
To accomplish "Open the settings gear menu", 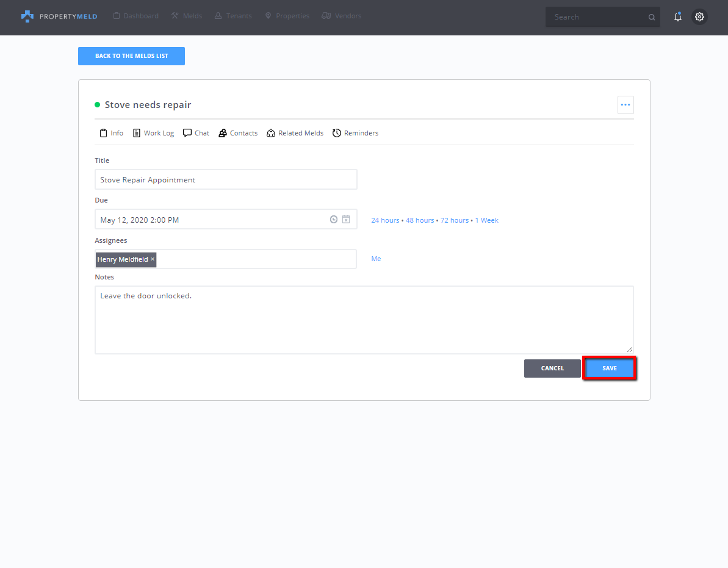I will pyautogui.click(x=699, y=17).
